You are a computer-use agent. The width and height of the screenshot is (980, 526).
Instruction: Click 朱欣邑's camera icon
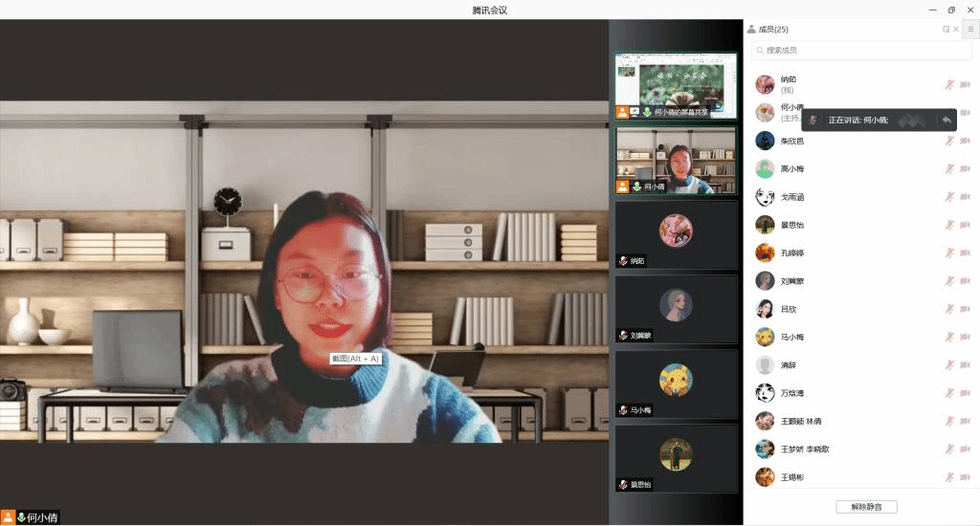[x=965, y=142]
